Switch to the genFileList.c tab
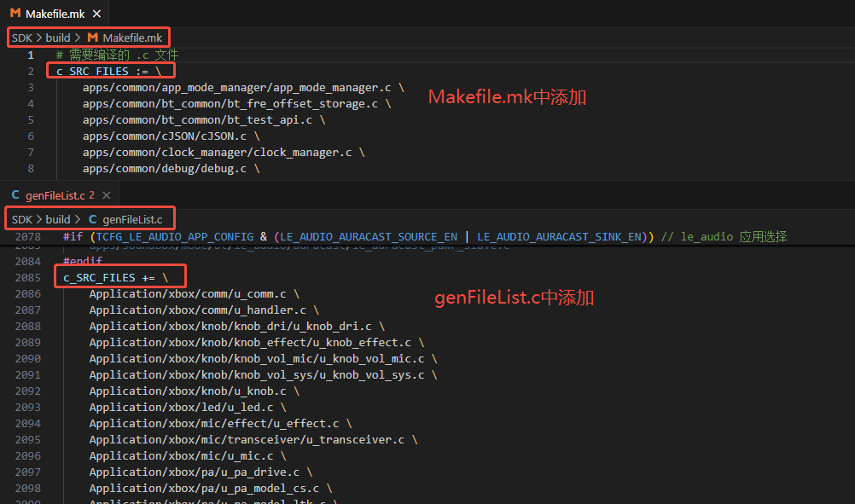Image resolution: width=855 pixels, height=504 pixels. pyautogui.click(x=60, y=195)
